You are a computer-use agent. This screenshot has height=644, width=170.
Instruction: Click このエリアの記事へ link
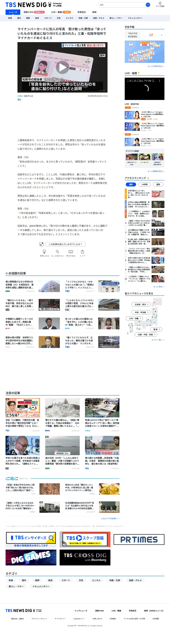tap(110, 519)
